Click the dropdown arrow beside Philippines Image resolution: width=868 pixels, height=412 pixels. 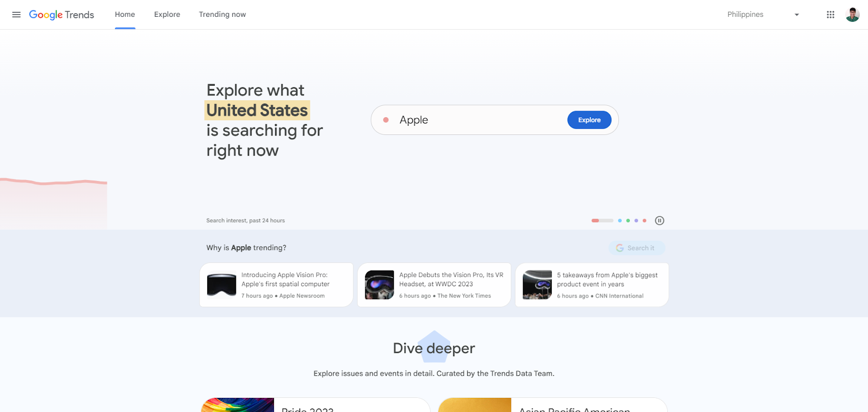point(796,15)
